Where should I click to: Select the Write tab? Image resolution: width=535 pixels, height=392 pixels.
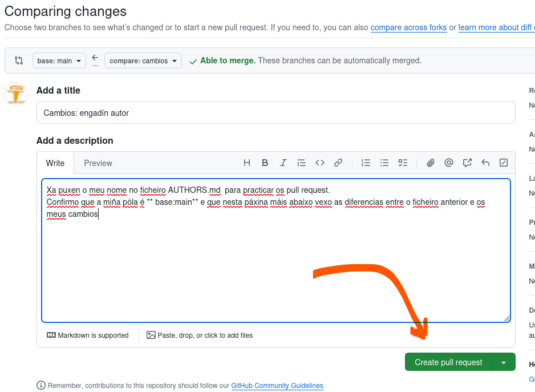[x=55, y=163]
